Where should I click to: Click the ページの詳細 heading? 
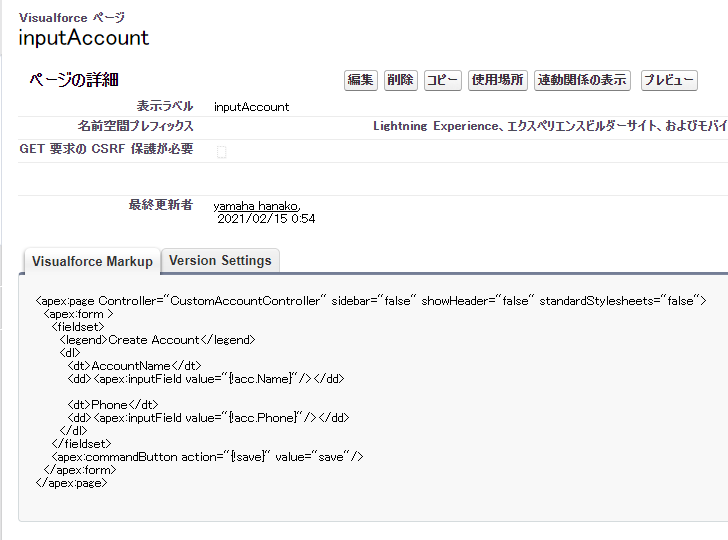pos(74,80)
